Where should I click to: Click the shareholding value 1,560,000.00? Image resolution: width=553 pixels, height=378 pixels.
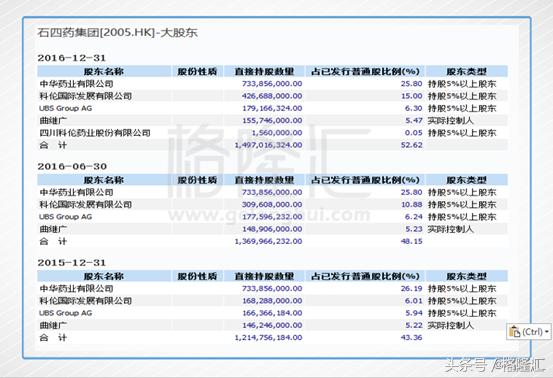pyautogui.click(x=277, y=133)
